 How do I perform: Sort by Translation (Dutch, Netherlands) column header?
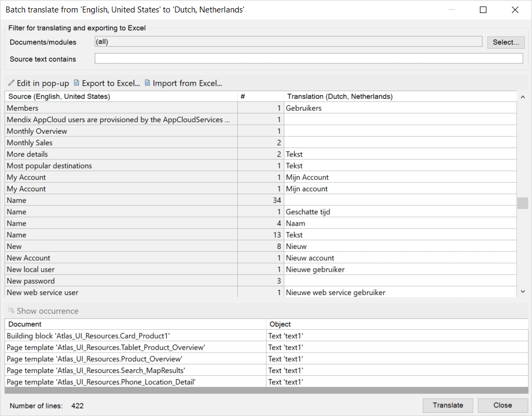point(400,97)
